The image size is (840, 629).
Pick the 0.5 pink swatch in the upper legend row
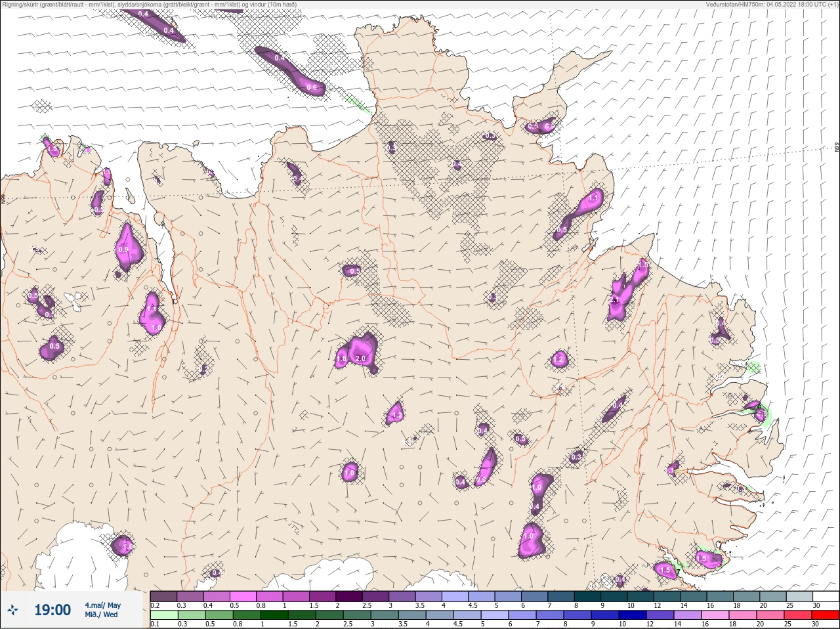(243, 597)
